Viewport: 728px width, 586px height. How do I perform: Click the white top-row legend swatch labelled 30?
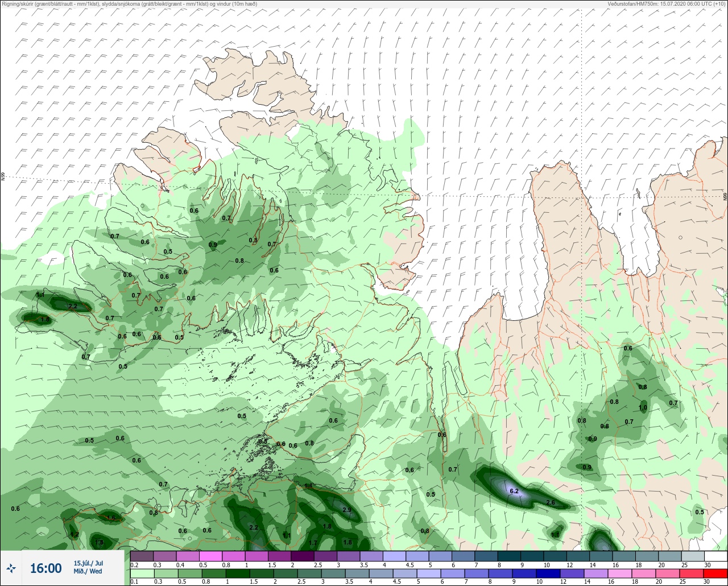pos(715,556)
